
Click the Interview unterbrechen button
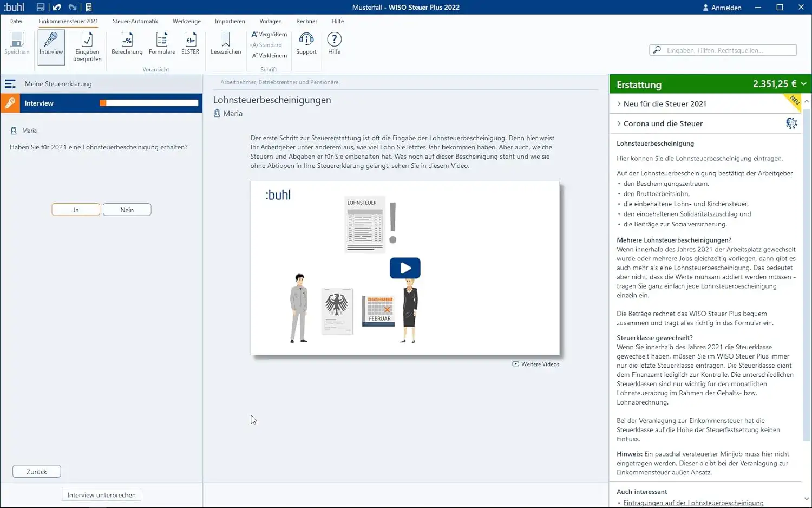tap(101, 495)
